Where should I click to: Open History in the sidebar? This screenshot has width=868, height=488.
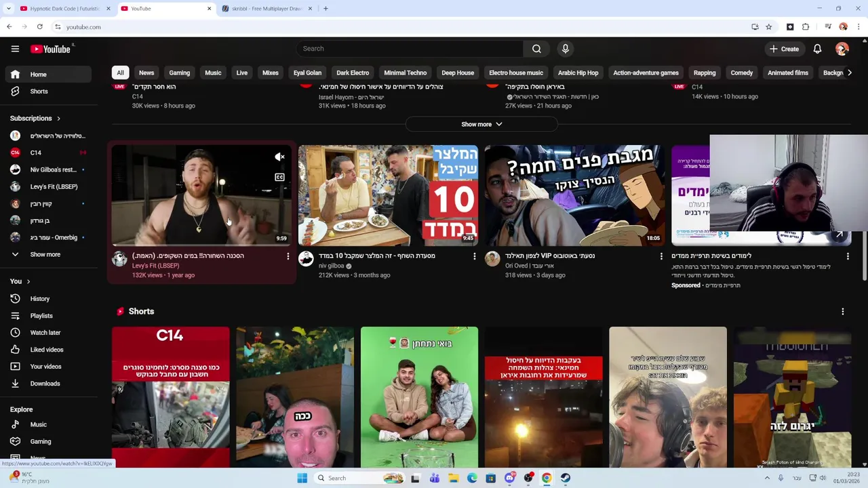(47, 299)
